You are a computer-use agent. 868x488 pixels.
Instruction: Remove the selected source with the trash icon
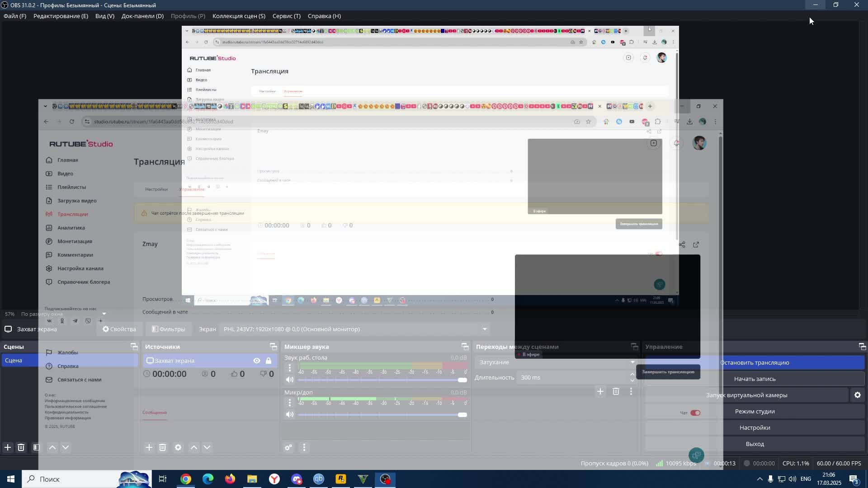[x=162, y=447]
